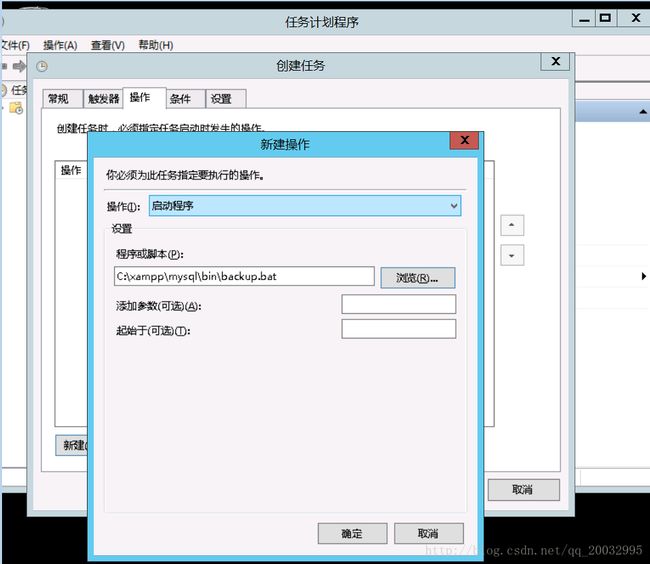Close the 新建操作 dialog with red X
Image resolution: width=650 pixels, height=564 pixels.
(464, 140)
